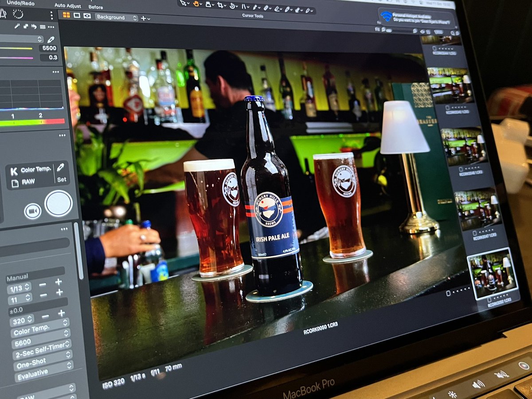The width and height of the screenshot is (532, 399).
Task: Open the presets list icon in panel header
Action: [x=43, y=27]
